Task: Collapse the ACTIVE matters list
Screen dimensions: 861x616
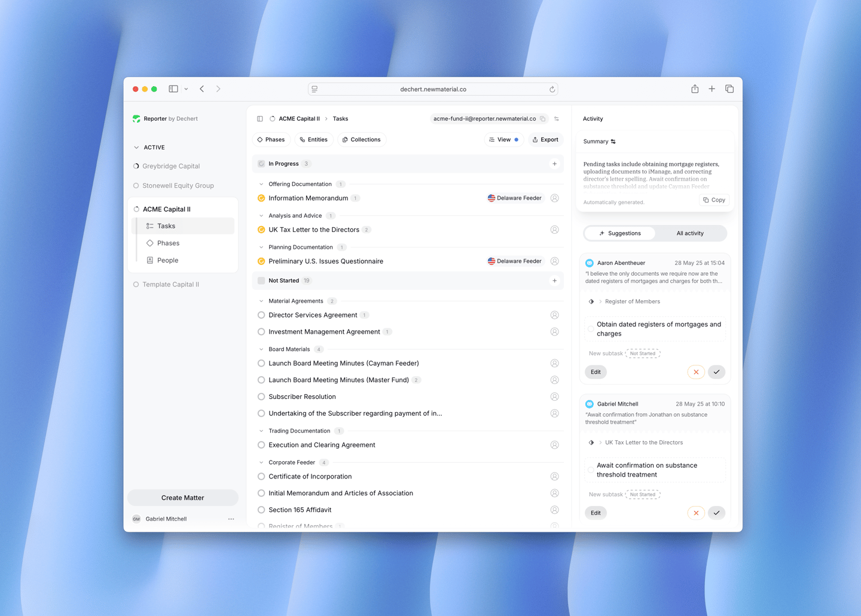Action: click(136, 148)
